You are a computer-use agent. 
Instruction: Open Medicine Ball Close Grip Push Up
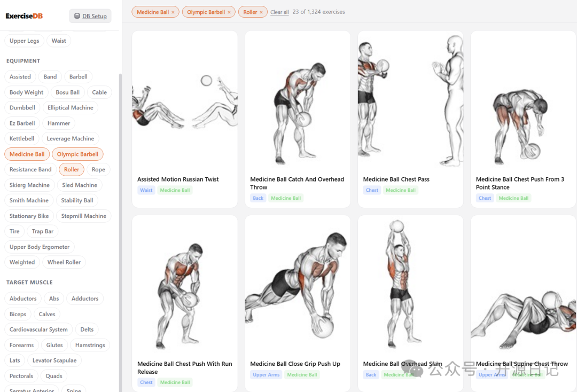298,303
